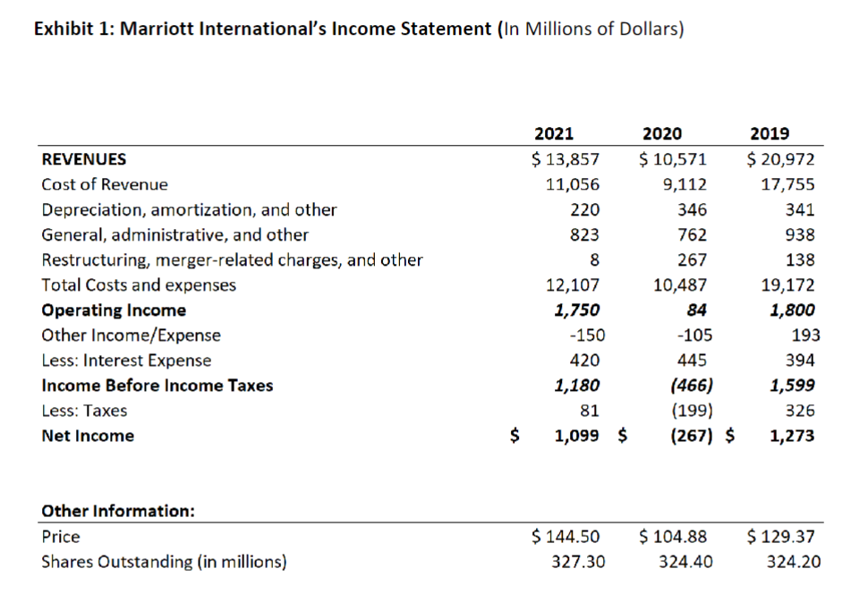868x594 pixels.
Task: Click the 2020 column header
Action: pyautogui.click(x=660, y=132)
